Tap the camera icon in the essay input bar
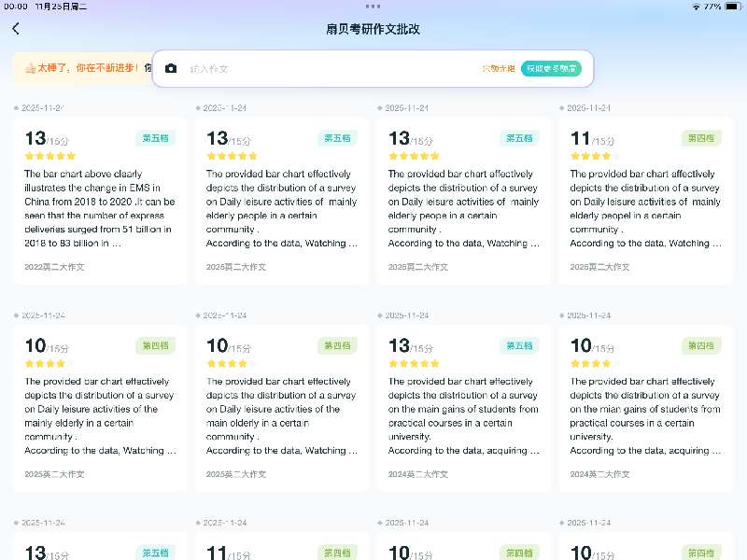The image size is (747, 560). 171,68
